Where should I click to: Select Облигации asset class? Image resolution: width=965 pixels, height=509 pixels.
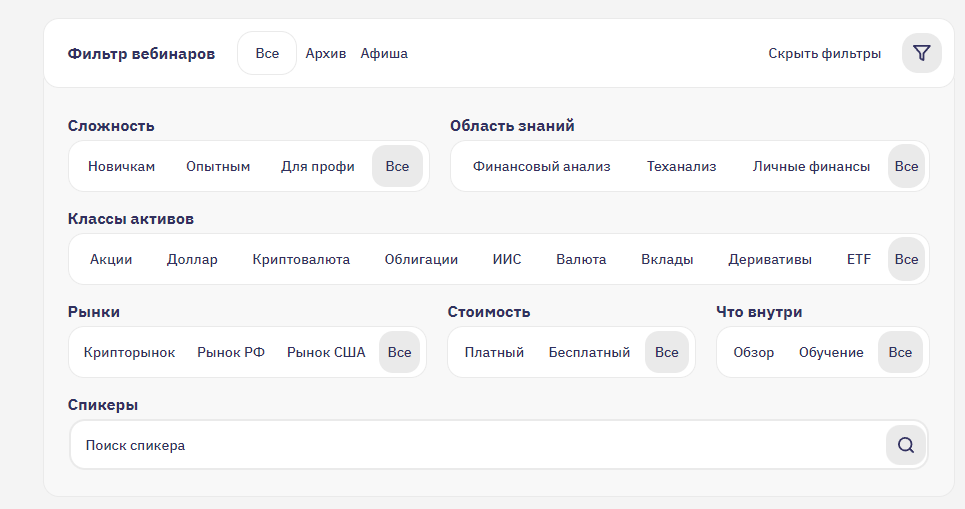point(421,259)
